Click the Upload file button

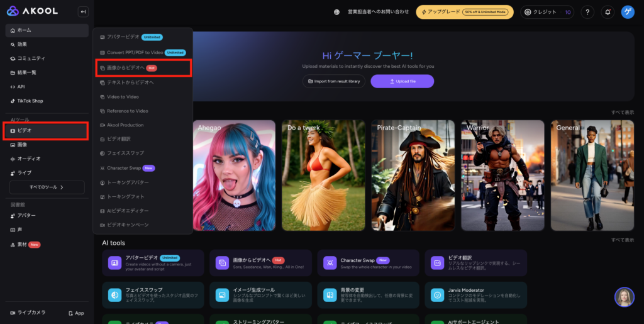pyautogui.click(x=402, y=81)
